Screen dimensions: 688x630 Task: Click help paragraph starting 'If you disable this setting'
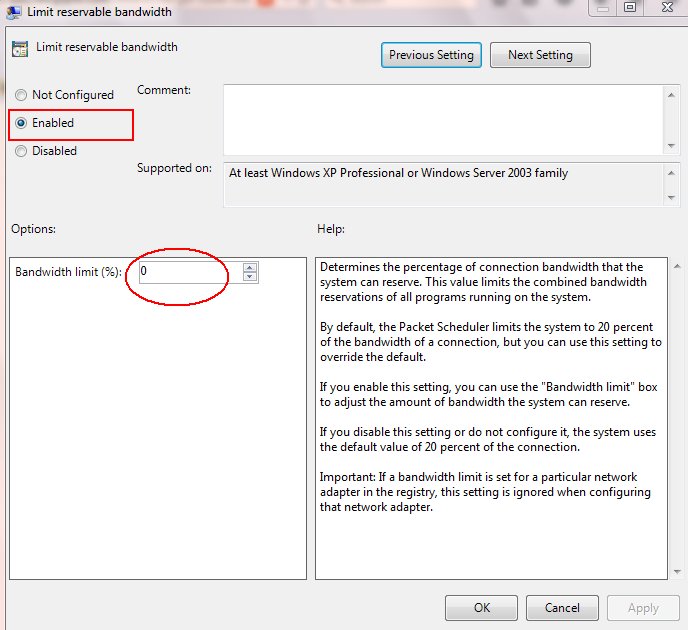pos(488,440)
